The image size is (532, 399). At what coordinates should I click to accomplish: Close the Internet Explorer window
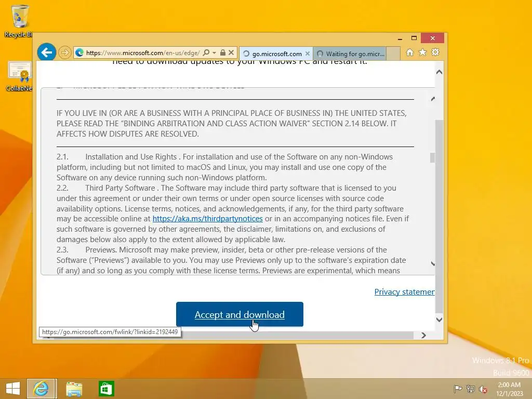coord(433,38)
